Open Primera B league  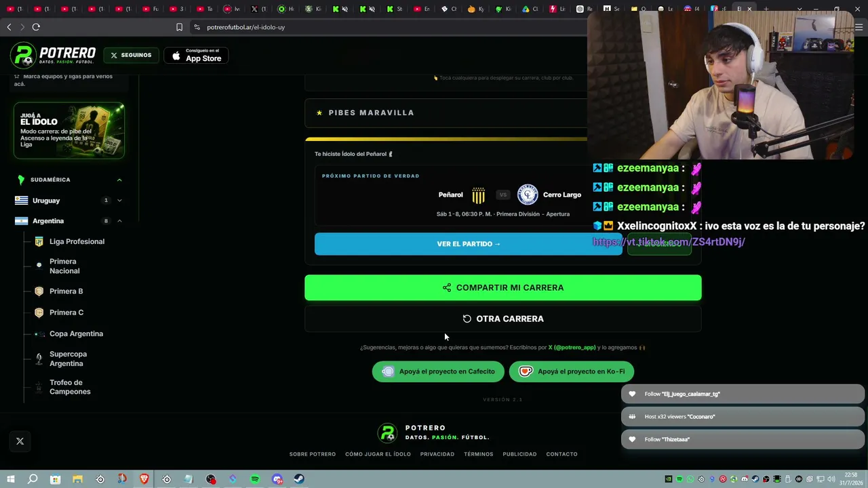[66, 291]
